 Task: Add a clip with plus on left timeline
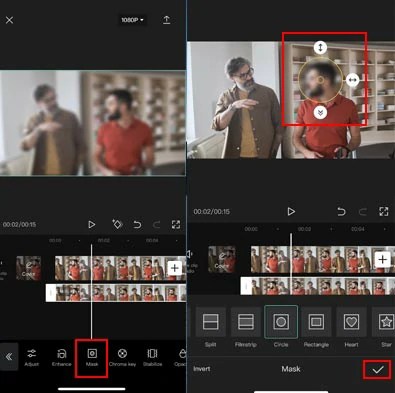coord(175,268)
